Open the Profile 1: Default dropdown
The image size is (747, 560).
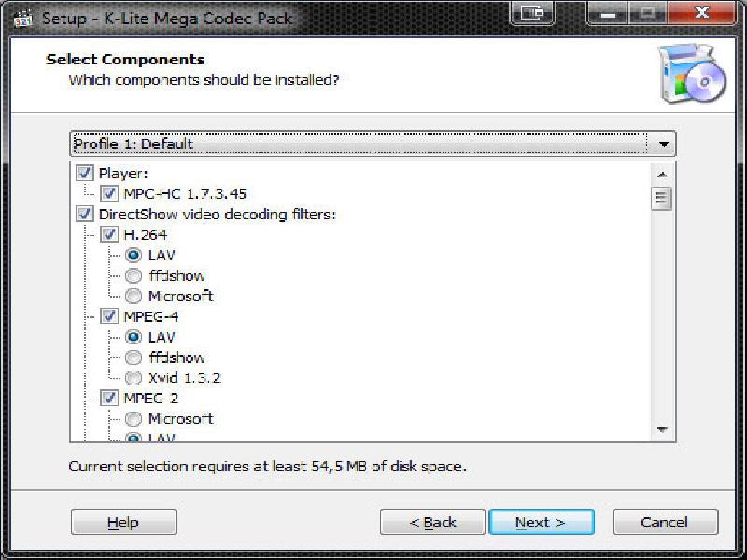point(373,144)
